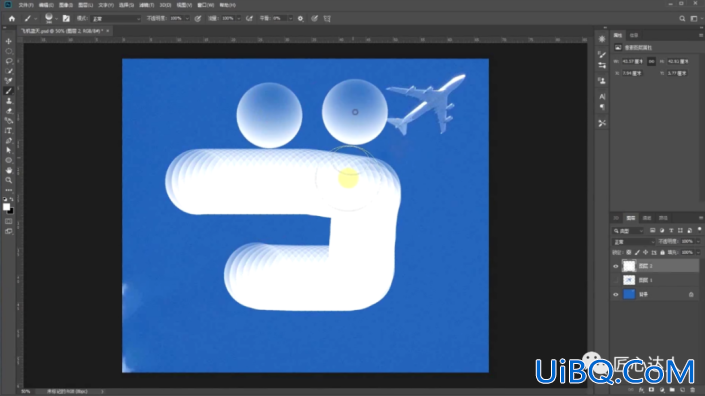Select the Type tool

pos(9,130)
